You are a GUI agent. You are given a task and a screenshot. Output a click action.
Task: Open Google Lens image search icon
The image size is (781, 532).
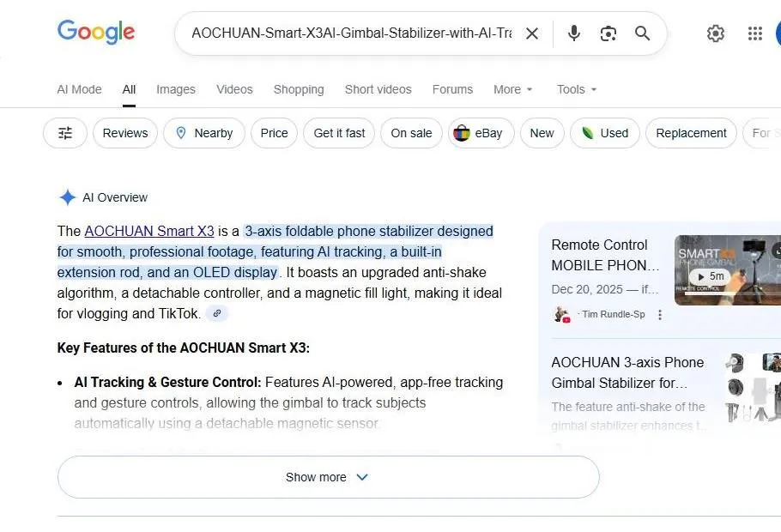(608, 33)
